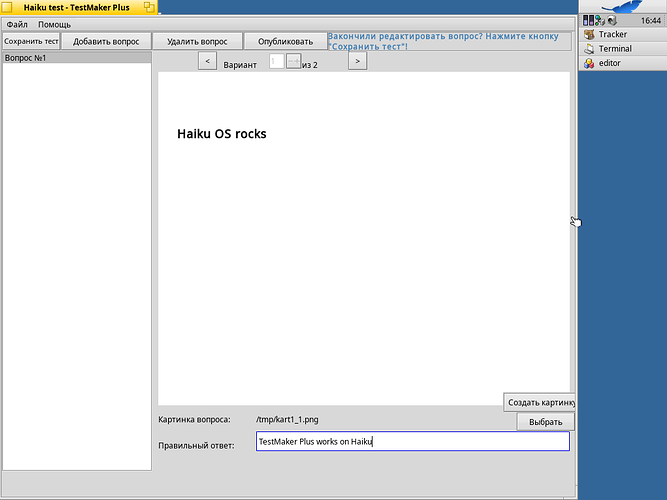Click the ProcessController tray icon
667x500 pixels.
(x=588, y=20)
